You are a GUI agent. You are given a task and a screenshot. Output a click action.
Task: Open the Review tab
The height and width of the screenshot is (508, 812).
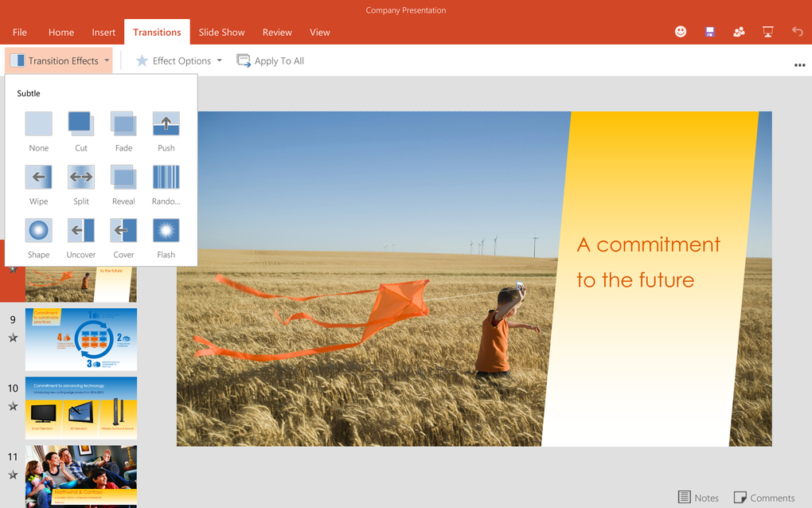(x=276, y=32)
